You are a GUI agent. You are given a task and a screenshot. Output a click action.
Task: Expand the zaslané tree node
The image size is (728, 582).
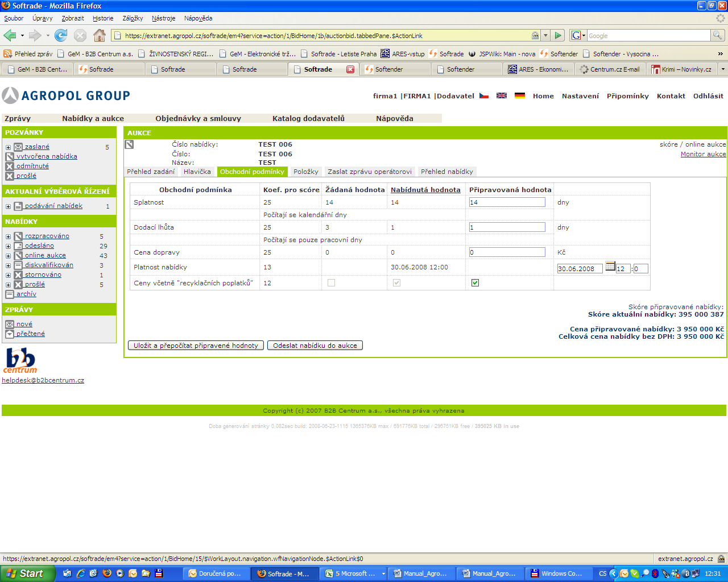[9, 148]
